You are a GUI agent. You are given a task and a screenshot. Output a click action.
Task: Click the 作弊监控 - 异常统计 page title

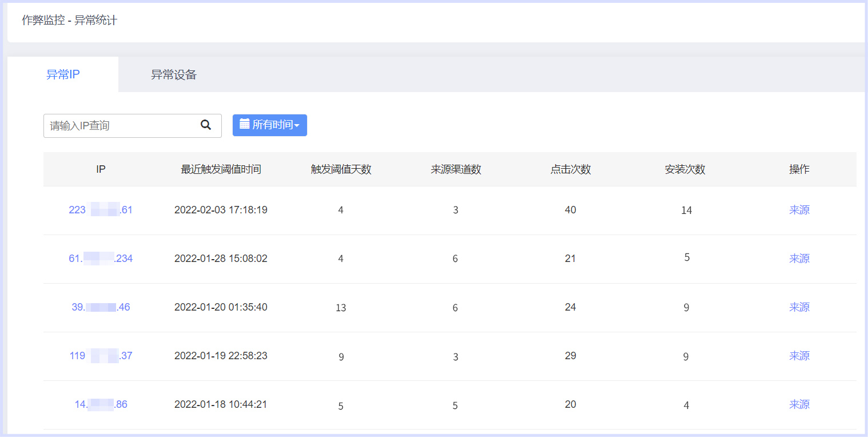69,21
